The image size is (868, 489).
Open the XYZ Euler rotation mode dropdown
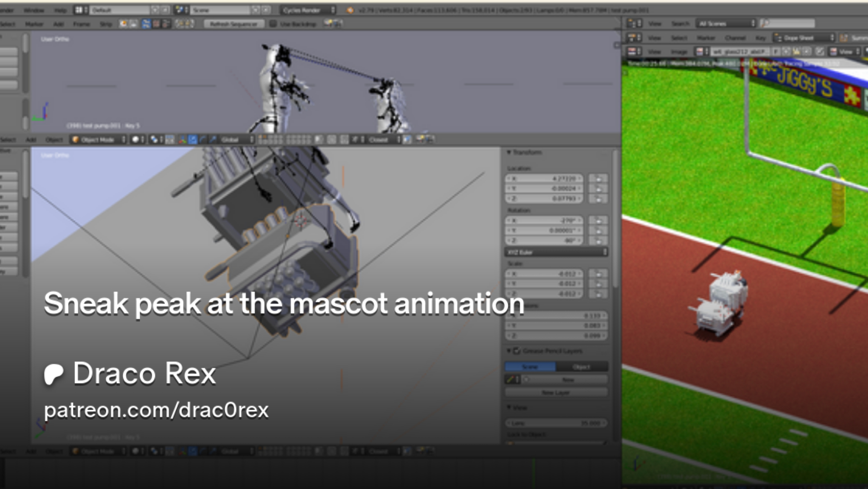coord(556,252)
